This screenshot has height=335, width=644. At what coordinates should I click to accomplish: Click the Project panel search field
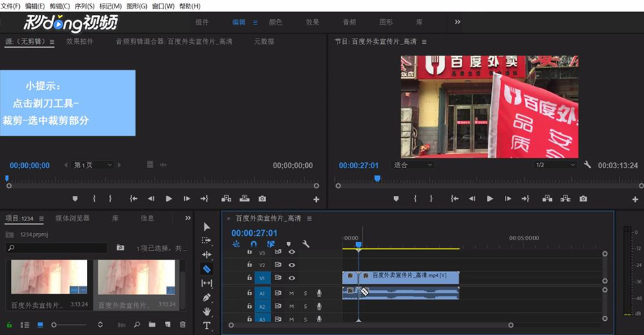point(57,248)
